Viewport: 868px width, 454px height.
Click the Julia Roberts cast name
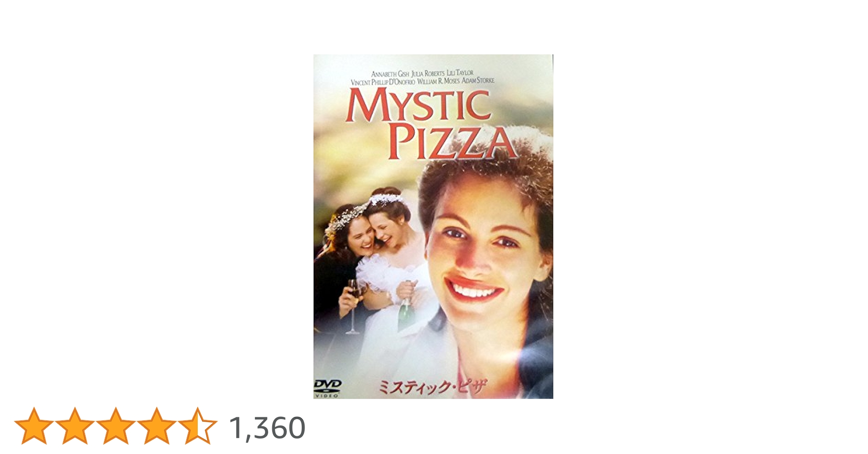pyautogui.click(x=428, y=74)
